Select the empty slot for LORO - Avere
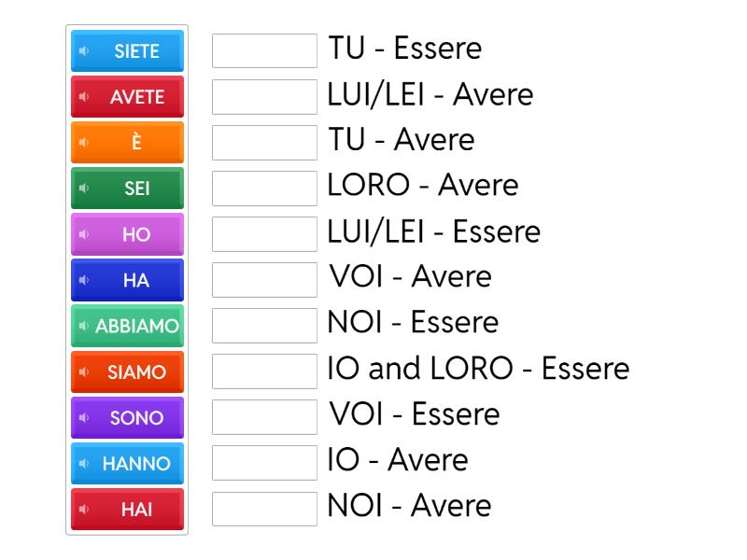Screen dimensions: 747x560 pyautogui.click(x=264, y=189)
